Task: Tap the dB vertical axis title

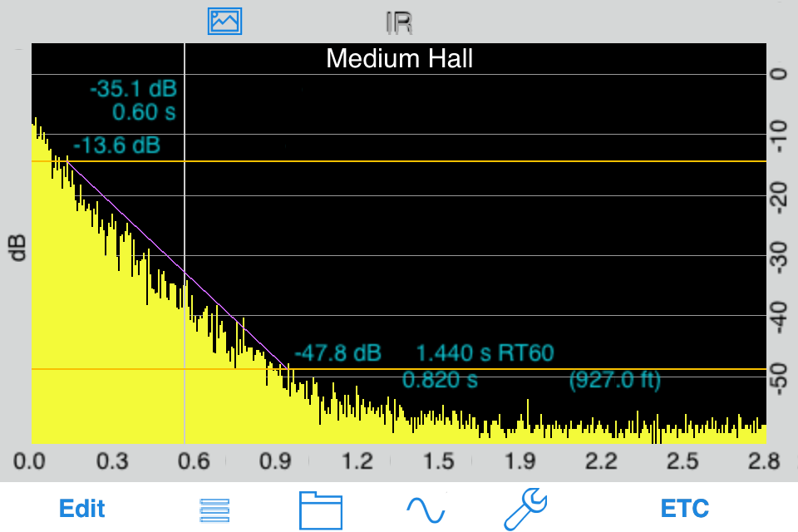Action: (x=17, y=248)
